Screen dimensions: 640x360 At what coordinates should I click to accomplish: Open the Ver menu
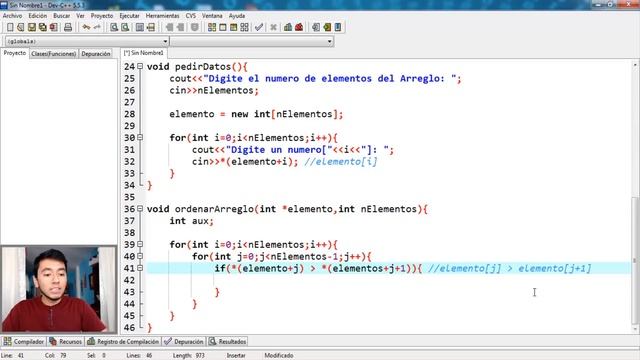[80, 16]
